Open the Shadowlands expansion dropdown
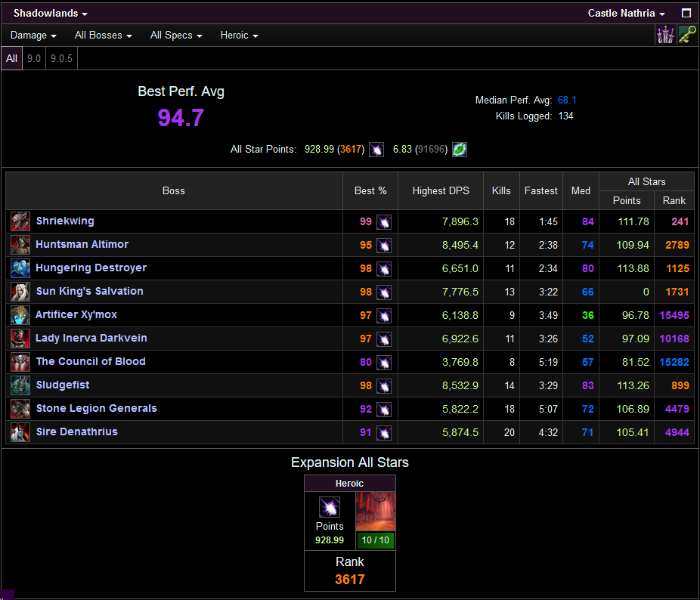Image resolution: width=700 pixels, height=600 pixels. [50, 14]
